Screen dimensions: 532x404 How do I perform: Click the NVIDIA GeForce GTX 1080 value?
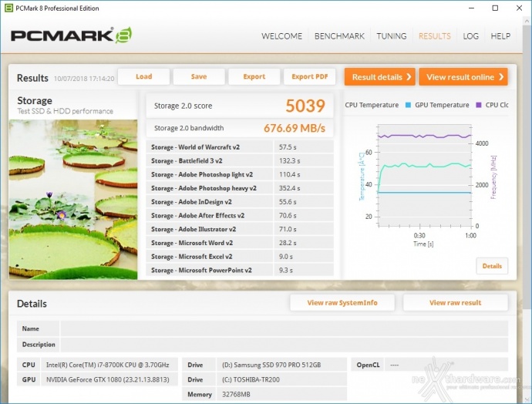coord(107,379)
